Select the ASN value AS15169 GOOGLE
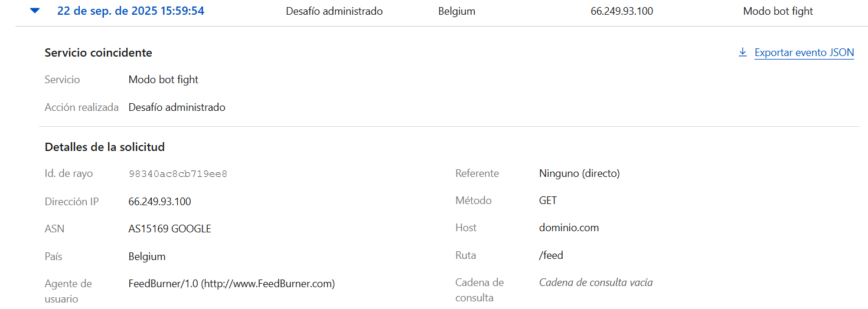The width and height of the screenshot is (868, 309). tap(169, 229)
